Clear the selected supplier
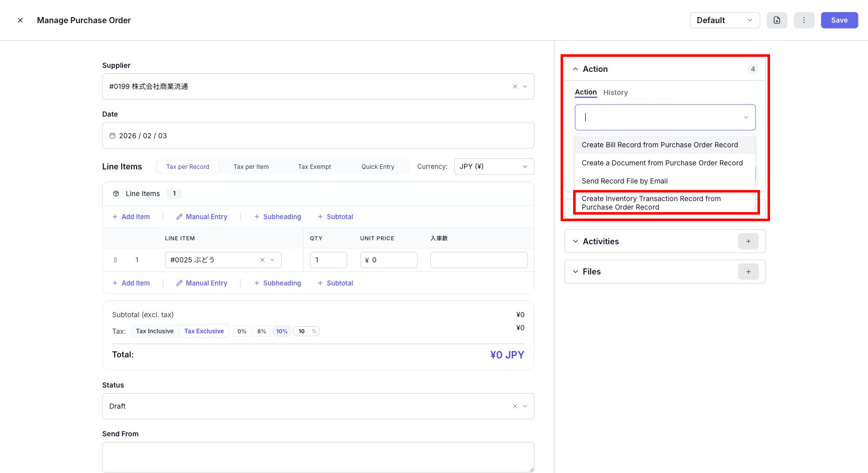The height and width of the screenshot is (473, 868). coord(515,86)
